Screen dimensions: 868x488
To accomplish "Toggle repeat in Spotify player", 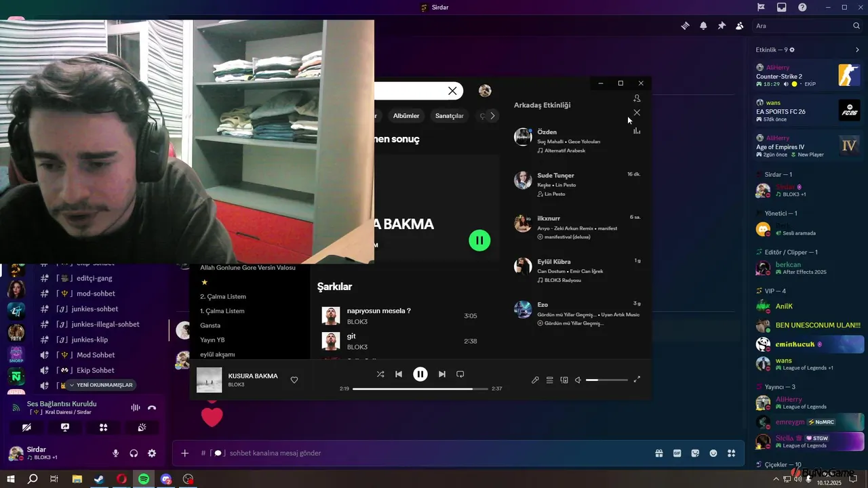I will tap(460, 374).
